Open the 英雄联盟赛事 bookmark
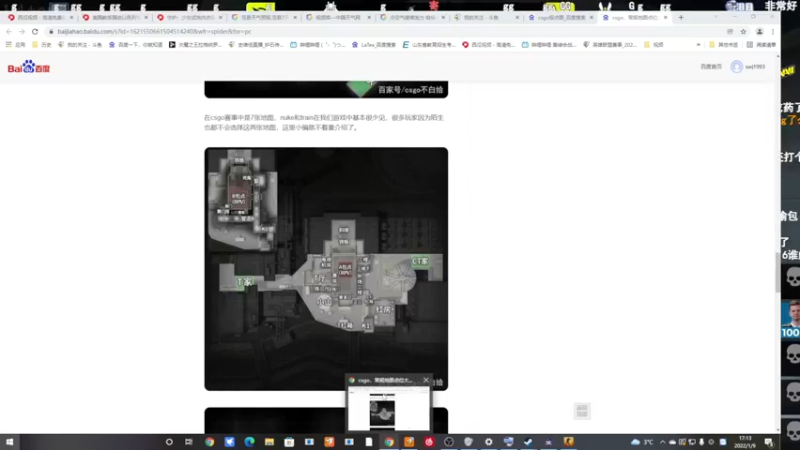 pos(610,45)
